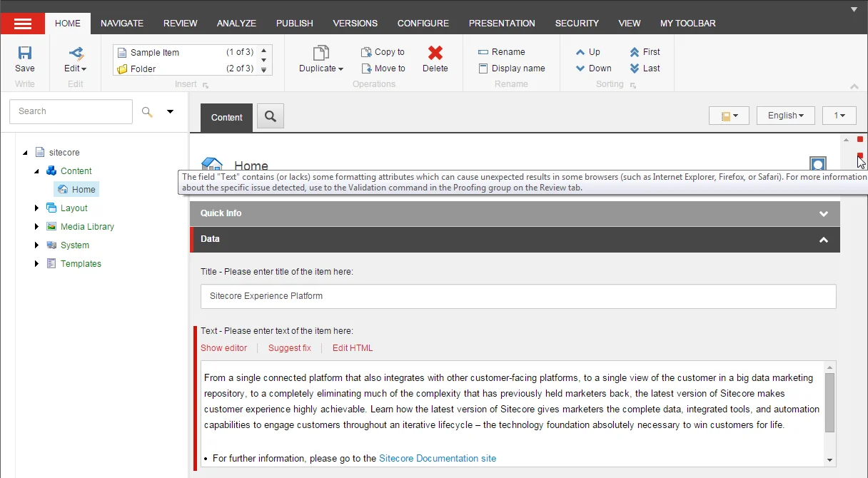Move item Up in sorting

pyautogui.click(x=588, y=52)
